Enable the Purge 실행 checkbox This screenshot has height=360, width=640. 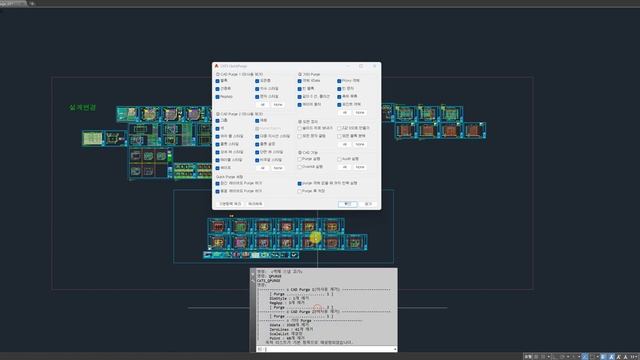(300, 159)
